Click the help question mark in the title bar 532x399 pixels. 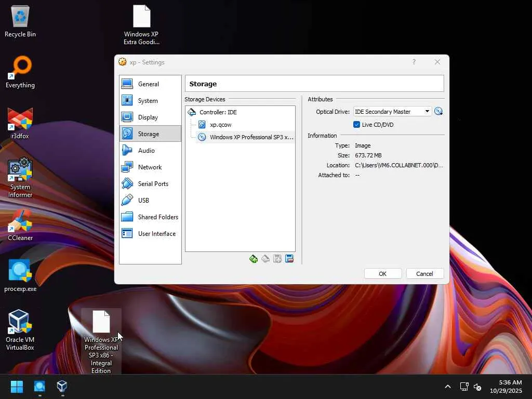click(414, 62)
